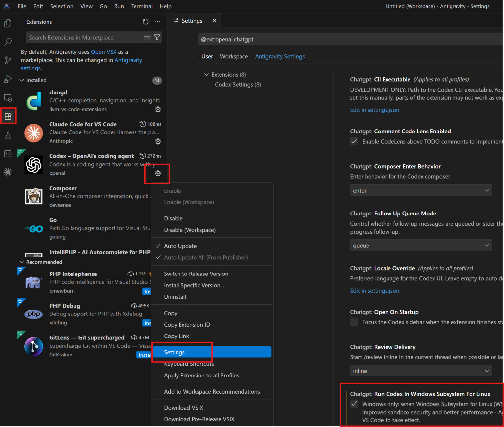Open Follow Up Queue Mode dropdown

point(421,245)
